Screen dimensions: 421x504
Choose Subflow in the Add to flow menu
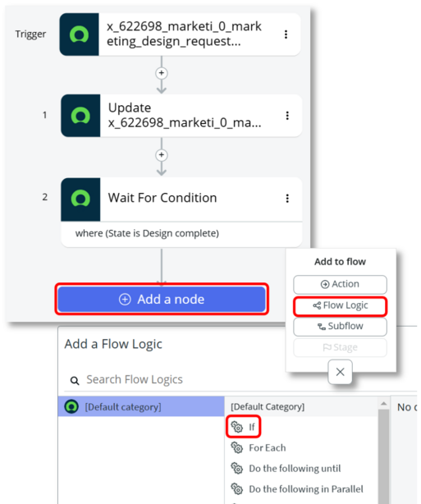tap(340, 327)
